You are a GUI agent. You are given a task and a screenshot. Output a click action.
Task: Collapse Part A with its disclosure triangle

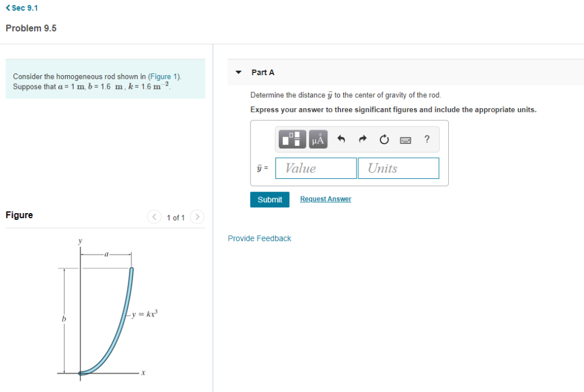pyautogui.click(x=238, y=72)
